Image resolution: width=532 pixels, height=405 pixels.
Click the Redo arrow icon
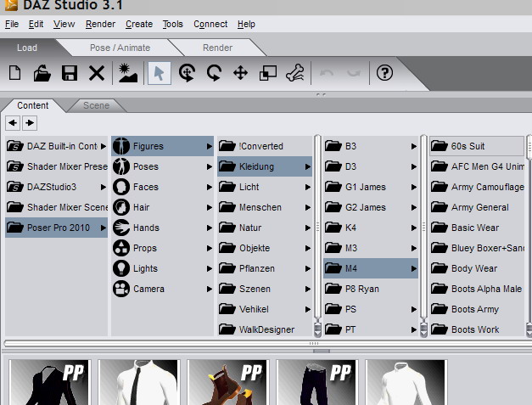click(354, 73)
